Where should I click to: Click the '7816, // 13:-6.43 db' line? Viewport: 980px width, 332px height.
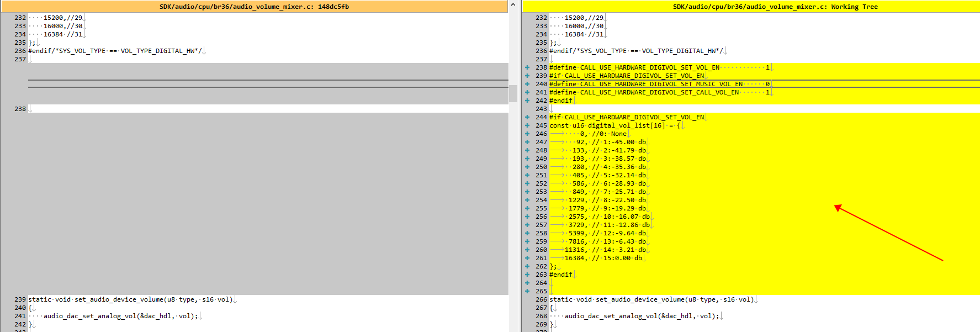pos(607,241)
